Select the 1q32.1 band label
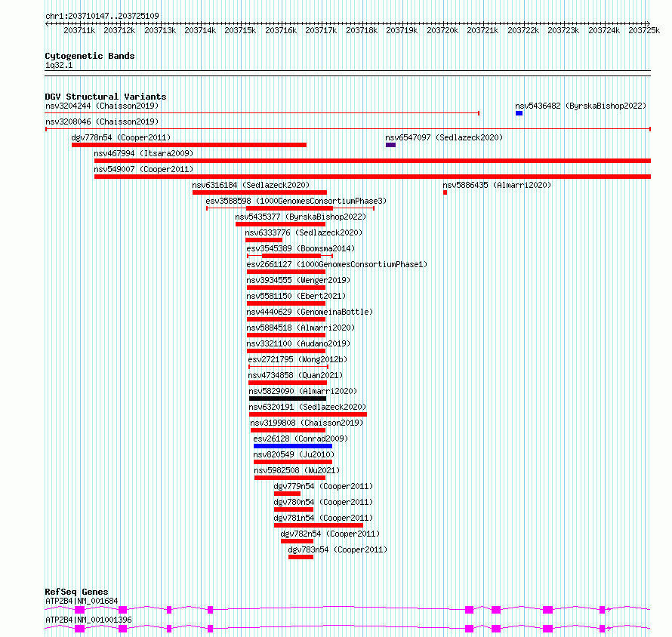 59,66
